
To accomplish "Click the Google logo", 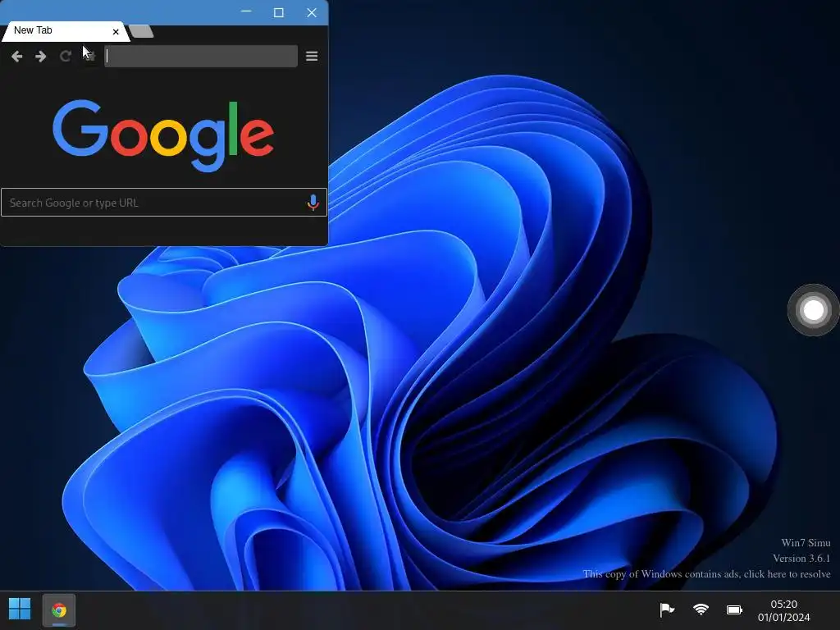I will point(163,136).
